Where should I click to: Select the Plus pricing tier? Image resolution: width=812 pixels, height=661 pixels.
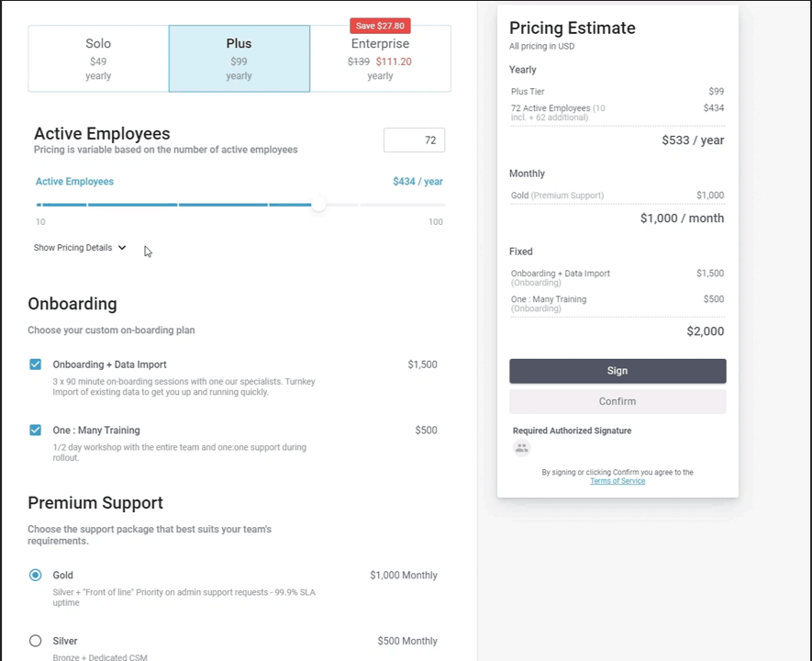coord(239,58)
